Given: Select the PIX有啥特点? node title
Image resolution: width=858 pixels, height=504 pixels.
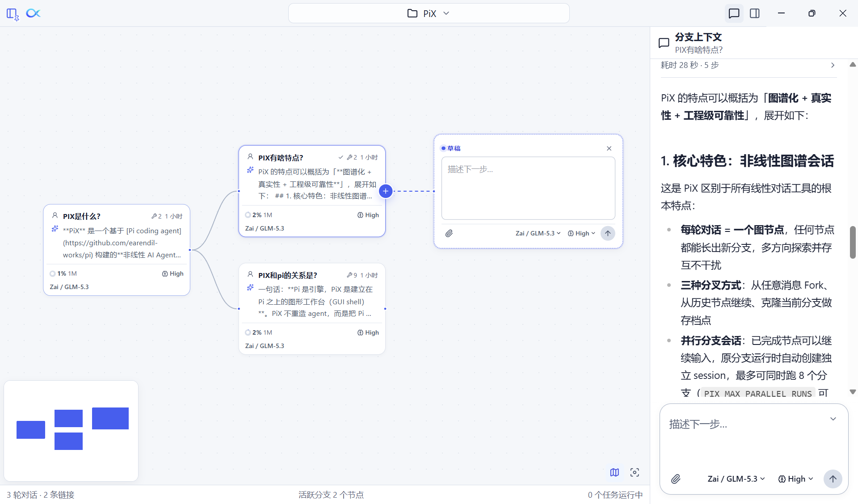Looking at the screenshot, I should point(281,158).
